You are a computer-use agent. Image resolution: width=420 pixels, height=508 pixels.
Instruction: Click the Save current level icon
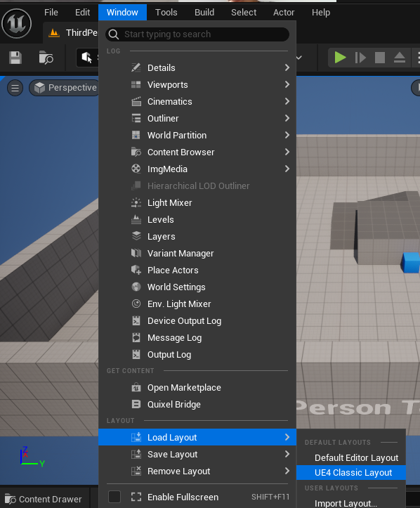[x=15, y=58]
